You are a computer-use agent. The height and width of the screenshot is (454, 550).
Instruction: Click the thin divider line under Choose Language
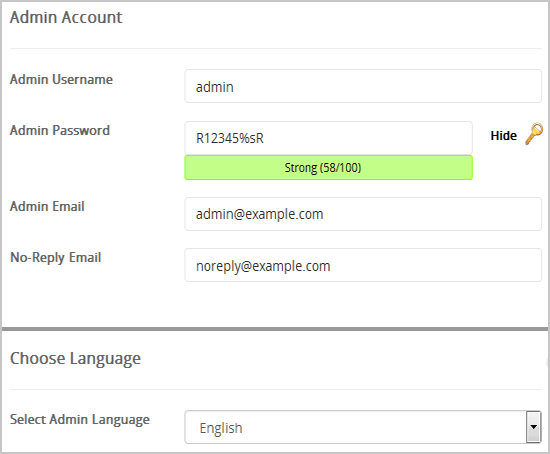click(276, 389)
